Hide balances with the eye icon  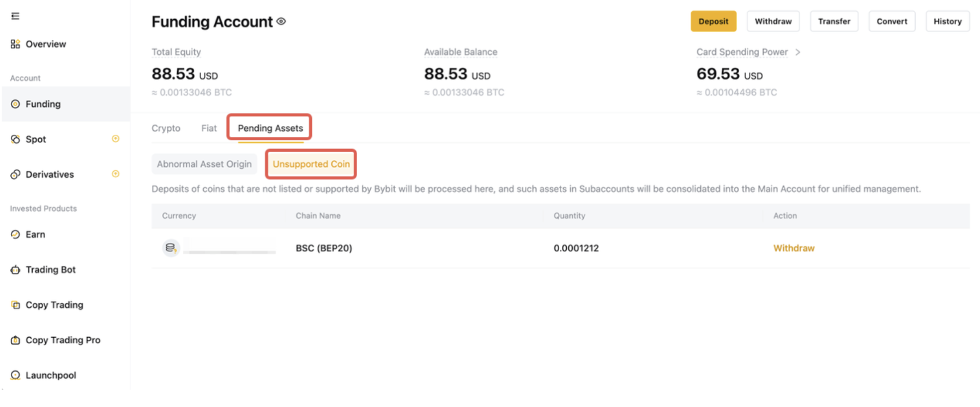click(281, 22)
